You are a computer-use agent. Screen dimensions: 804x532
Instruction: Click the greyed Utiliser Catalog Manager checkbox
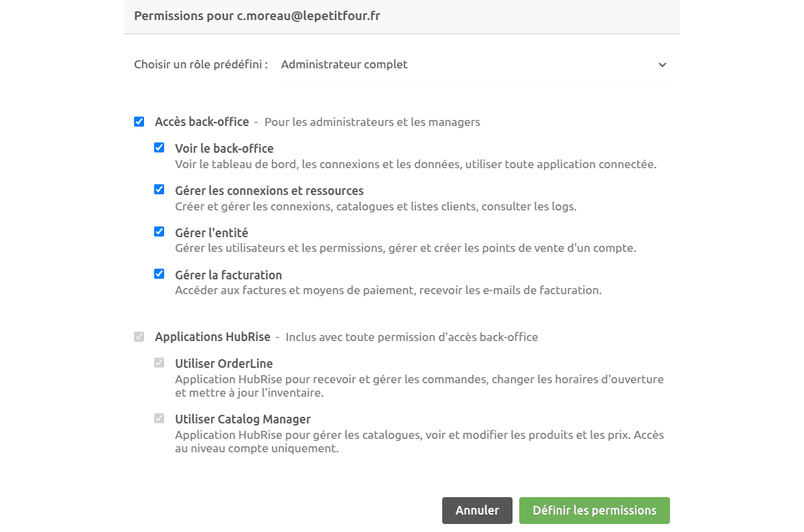(x=159, y=419)
